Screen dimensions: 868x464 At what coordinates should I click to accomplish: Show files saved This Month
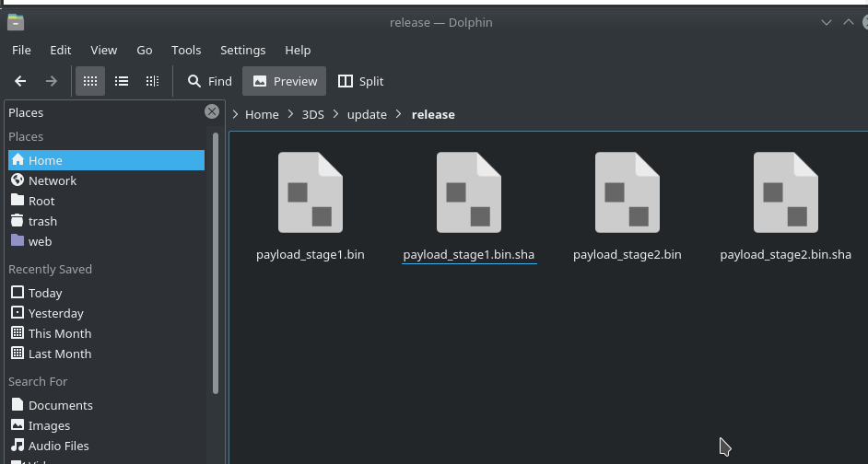coord(106,333)
